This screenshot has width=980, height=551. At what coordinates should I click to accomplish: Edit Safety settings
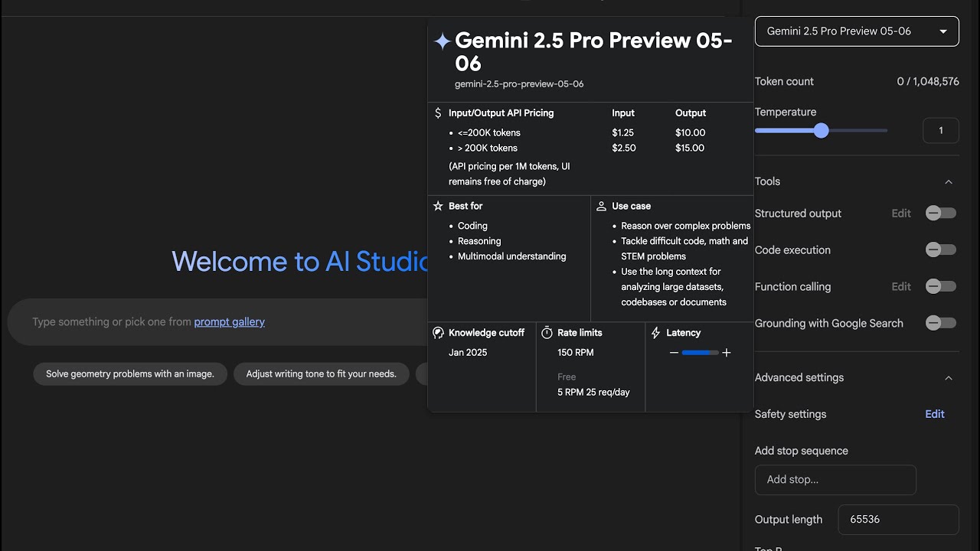935,414
